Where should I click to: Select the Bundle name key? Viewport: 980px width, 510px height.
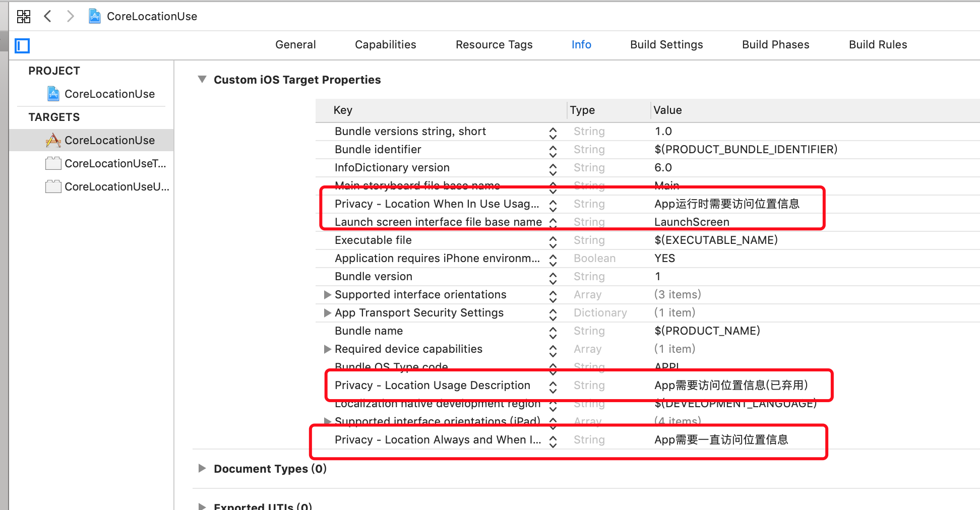point(369,331)
